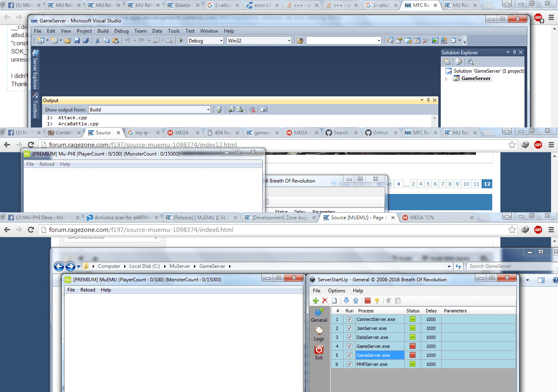Open the Toolbox side tab in Visual Studio

[35, 106]
